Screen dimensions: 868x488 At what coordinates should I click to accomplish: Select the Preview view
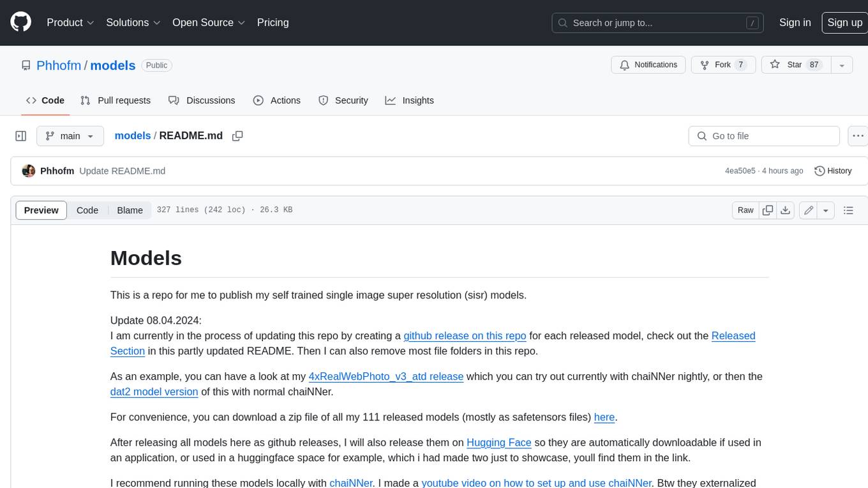(41, 210)
